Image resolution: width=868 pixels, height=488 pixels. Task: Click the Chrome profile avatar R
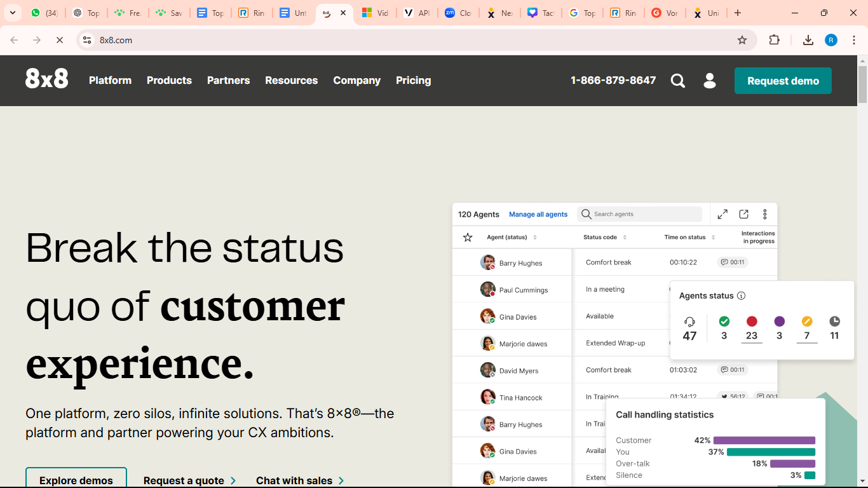(831, 40)
